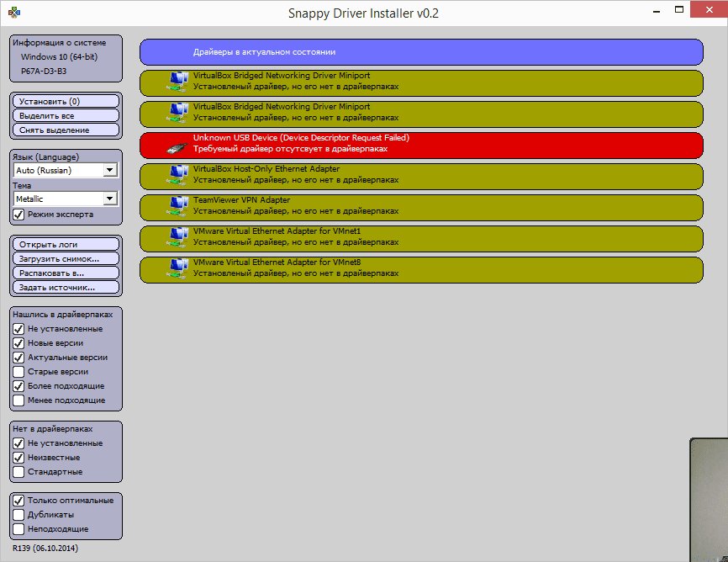Image resolution: width=728 pixels, height=562 pixels.
Task: Open the Язык (Language) dropdown
Action: (66, 170)
